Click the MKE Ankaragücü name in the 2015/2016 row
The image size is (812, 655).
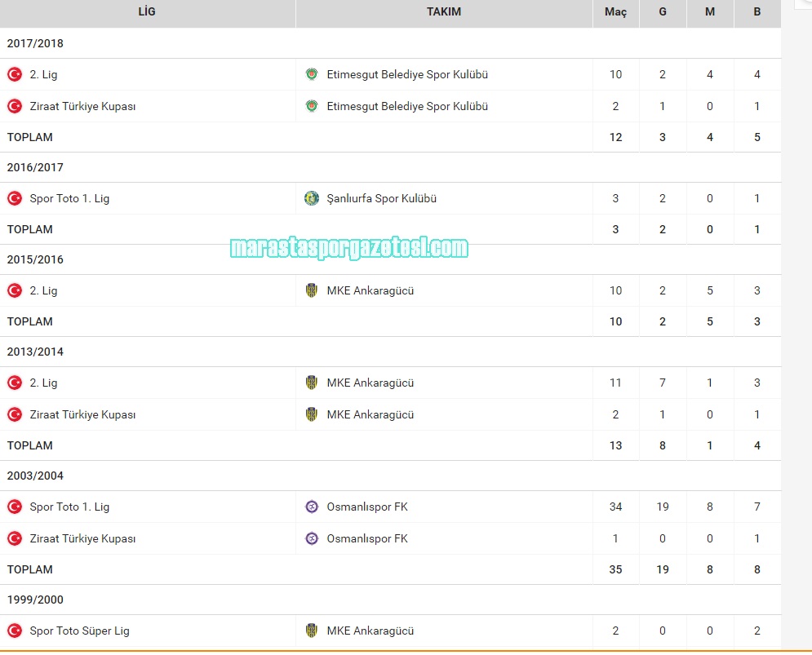pos(371,290)
